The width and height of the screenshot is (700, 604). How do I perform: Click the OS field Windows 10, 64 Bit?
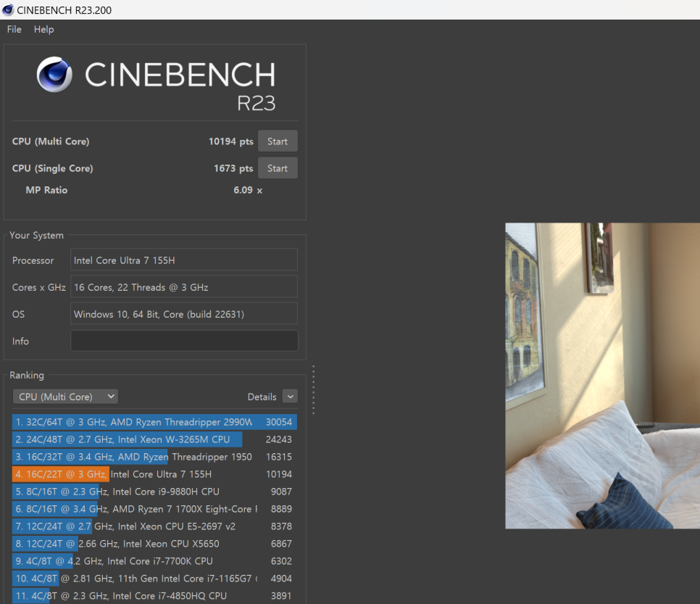click(x=184, y=314)
